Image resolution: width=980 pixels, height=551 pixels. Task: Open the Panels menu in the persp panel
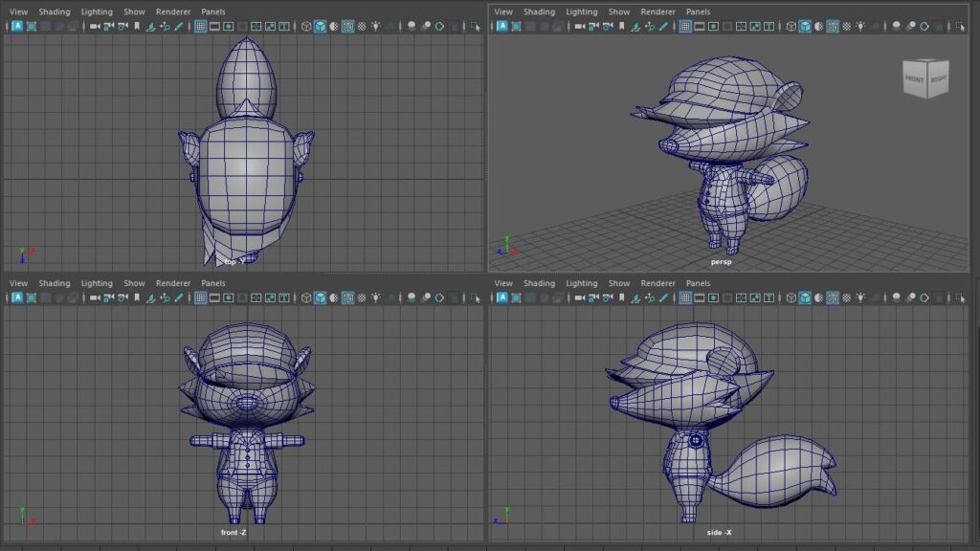click(x=698, y=11)
